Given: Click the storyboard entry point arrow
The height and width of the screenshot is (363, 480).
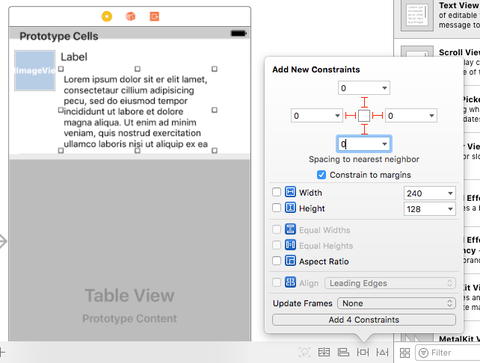Looking at the screenshot, I should click(3, 241).
